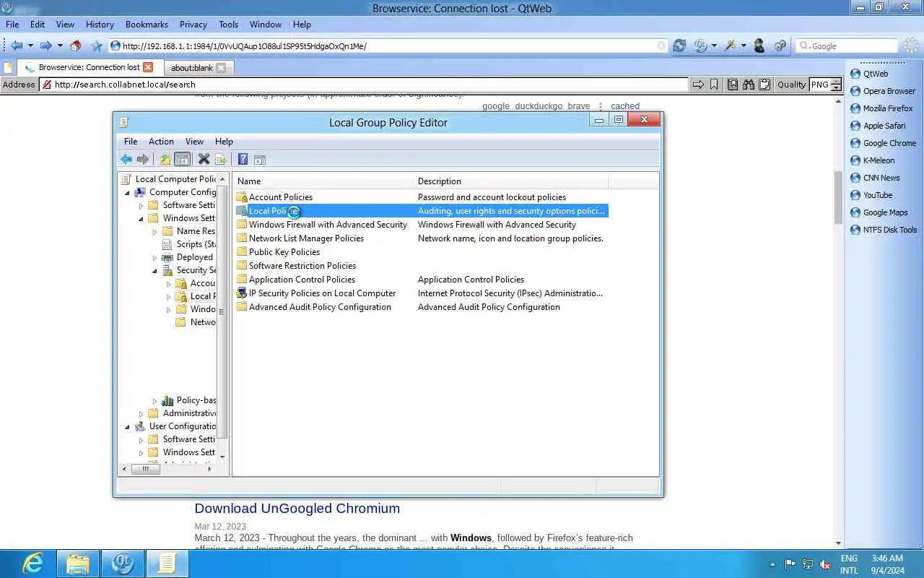The height and width of the screenshot is (578, 924).
Task: Go up one level in Group Policy Editor
Action: (165, 160)
